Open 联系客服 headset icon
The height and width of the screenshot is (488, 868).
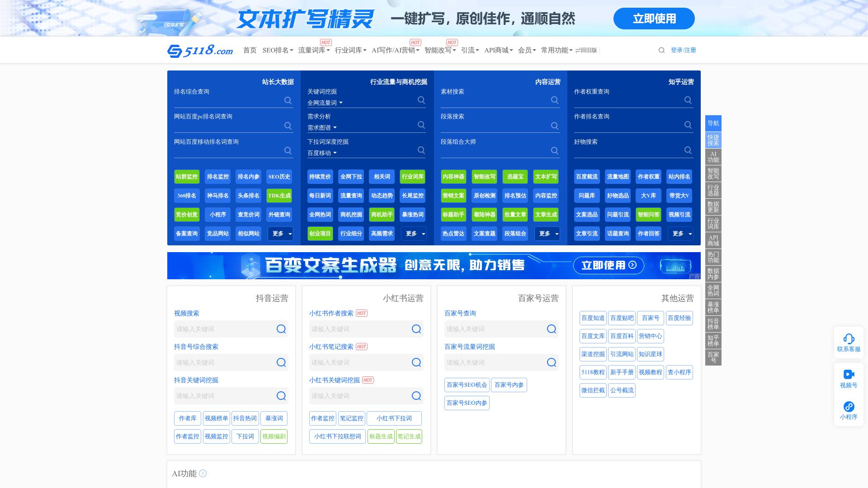(x=849, y=338)
